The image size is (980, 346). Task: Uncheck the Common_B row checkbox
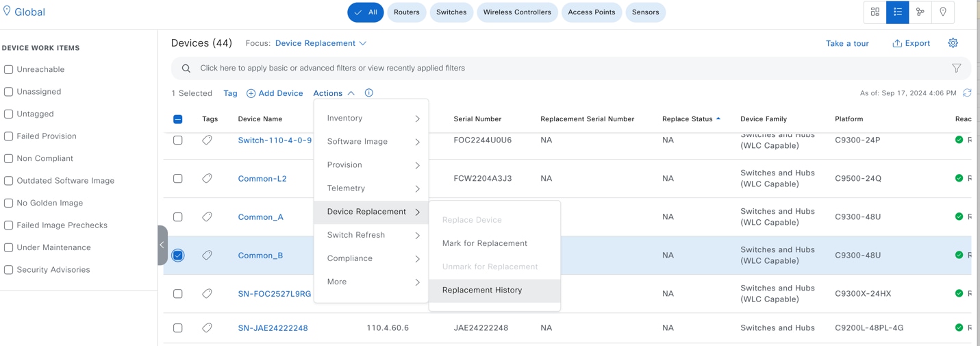coord(178,256)
